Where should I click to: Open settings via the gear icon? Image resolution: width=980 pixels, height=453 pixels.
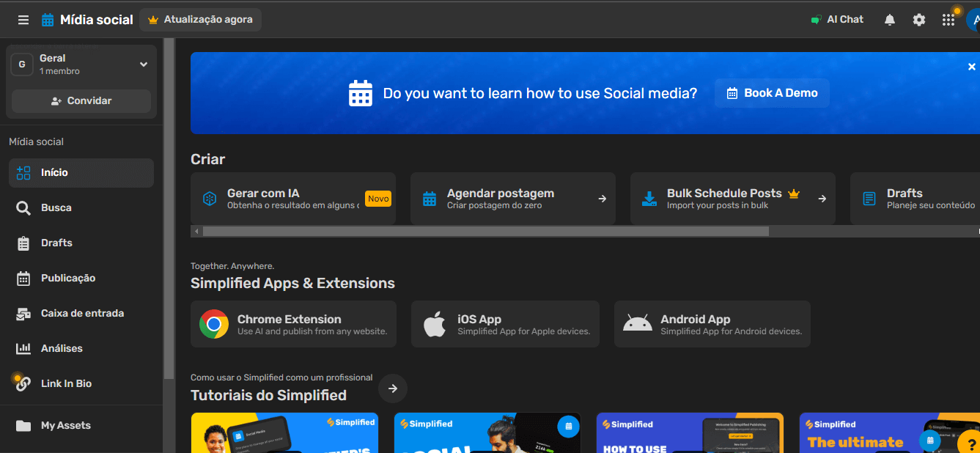[919, 20]
